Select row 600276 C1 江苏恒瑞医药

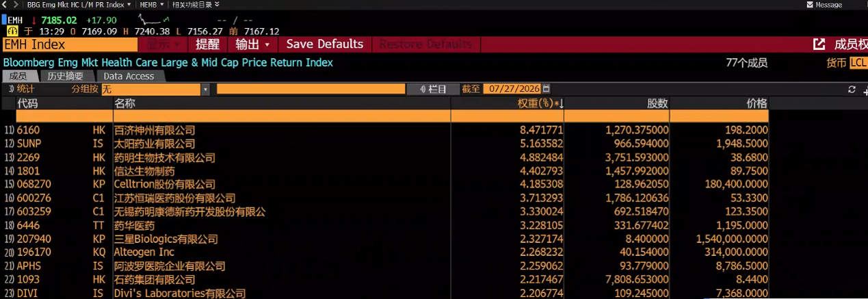(385, 198)
